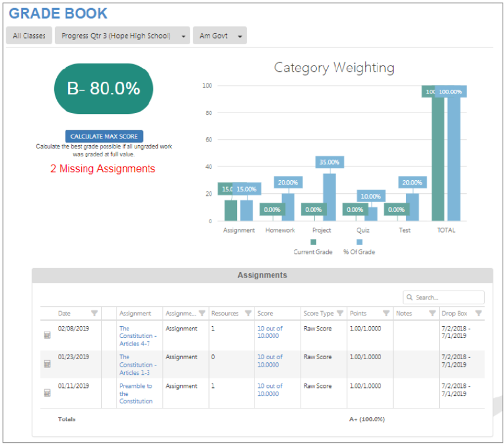Click the Project % Of Grade bar

tap(329, 197)
